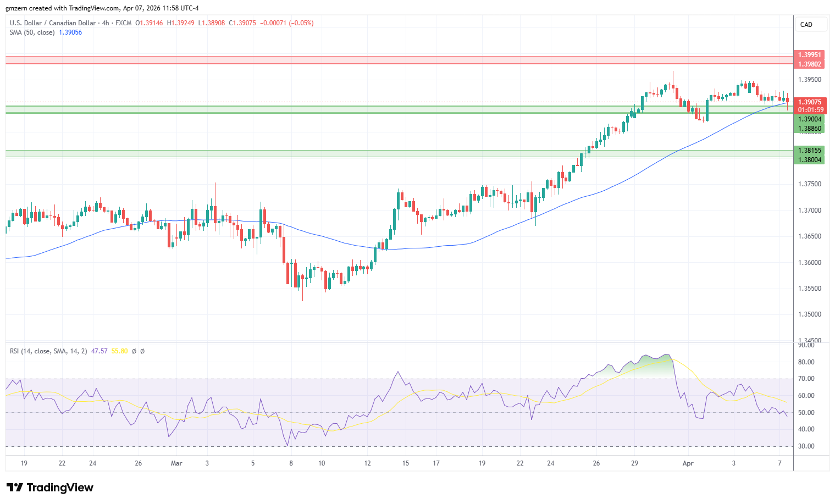Select the green price label 1.38004
This screenshot has width=835, height=504.
pyautogui.click(x=809, y=160)
